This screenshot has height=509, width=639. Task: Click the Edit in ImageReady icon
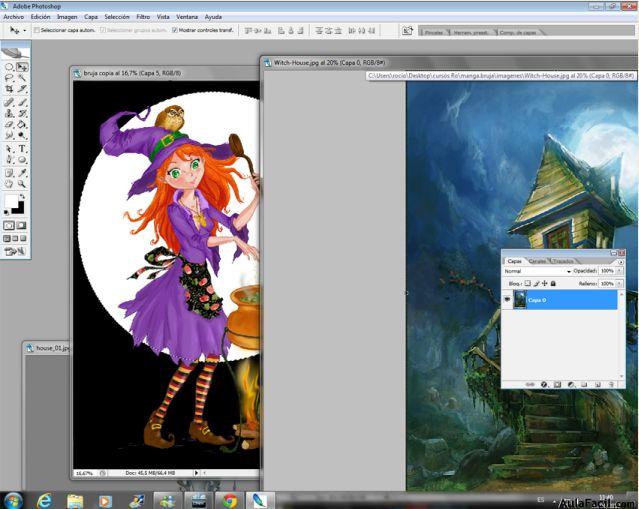tap(15, 251)
